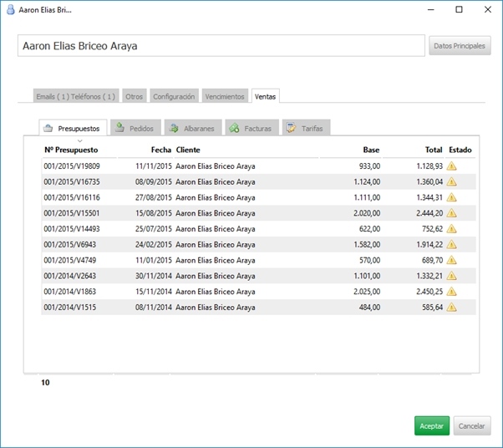Sort table by Total column header

[x=433, y=150]
